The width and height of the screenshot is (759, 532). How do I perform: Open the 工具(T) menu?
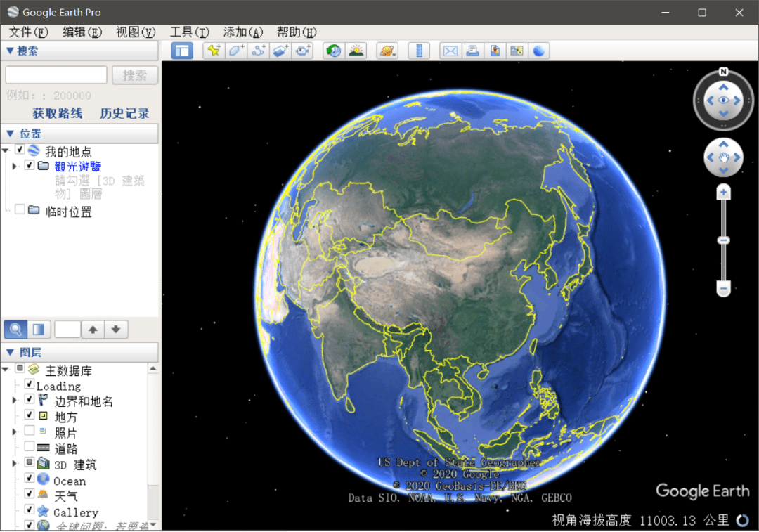(x=189, y=32)
